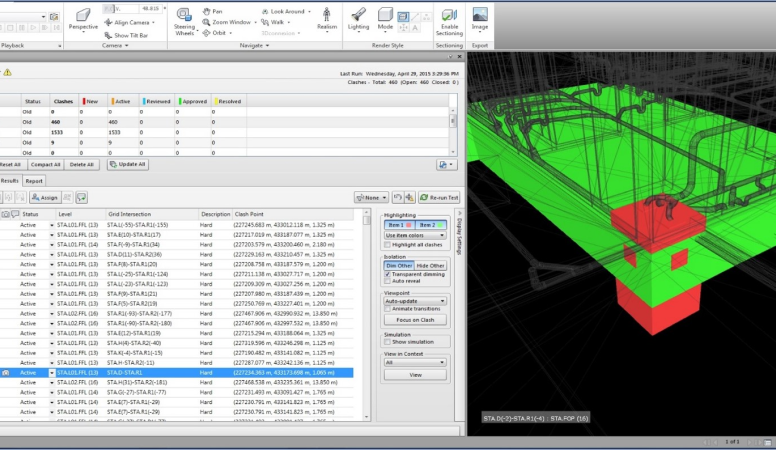Expand the Auto-update viewpoint dropdown
The width and height of the screenshot is (776, 450).
415,300
